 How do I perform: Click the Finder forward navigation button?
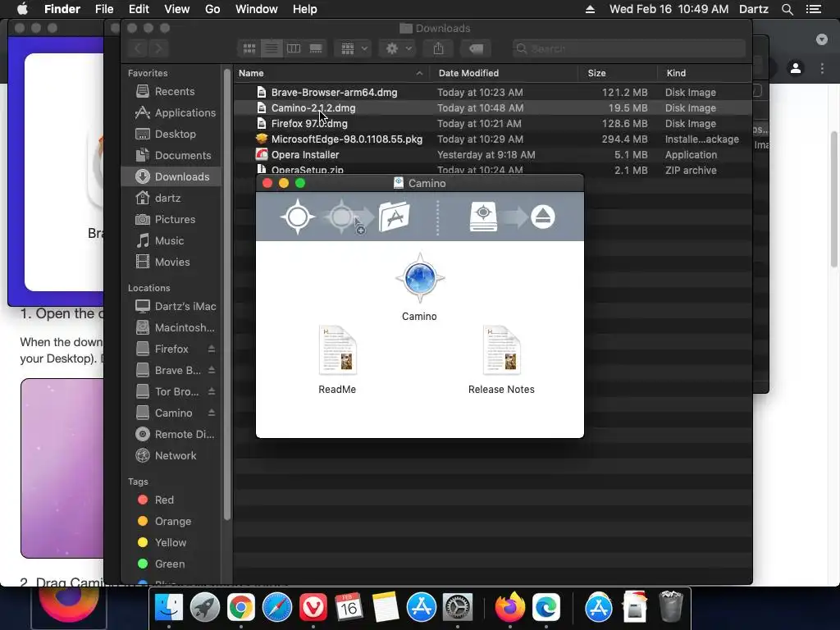[158, 48]
